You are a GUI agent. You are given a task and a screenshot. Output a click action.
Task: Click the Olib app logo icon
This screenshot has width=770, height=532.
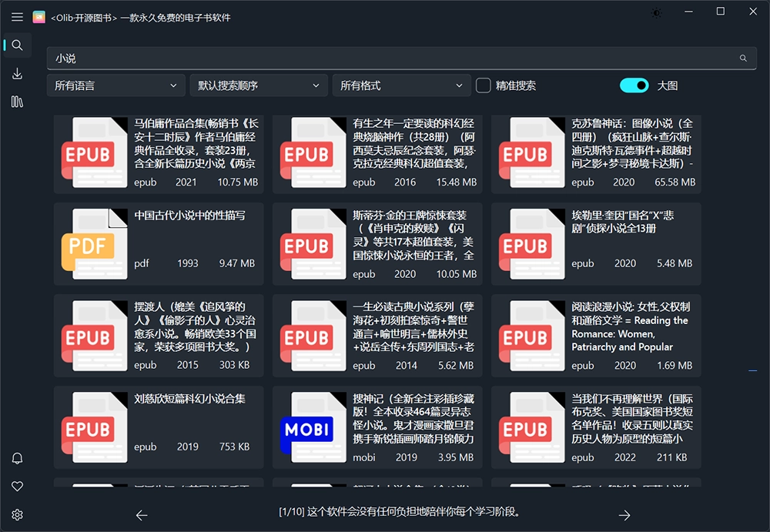pos(38,17)
